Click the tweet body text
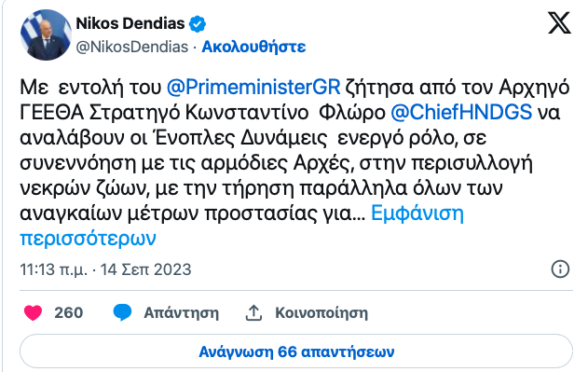This screenshot has height=372, width=588. pos(294,150)
